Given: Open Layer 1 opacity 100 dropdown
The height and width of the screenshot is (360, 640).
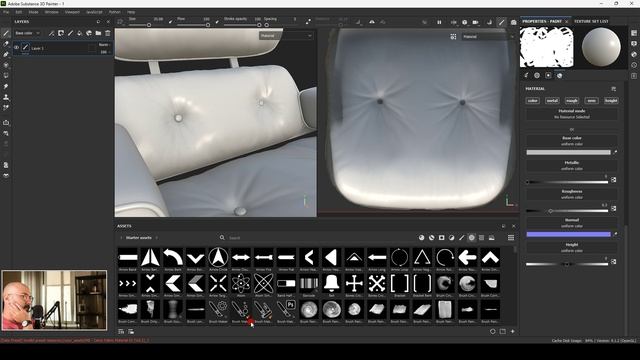Looking at the screenshot, I should [104, 52].
